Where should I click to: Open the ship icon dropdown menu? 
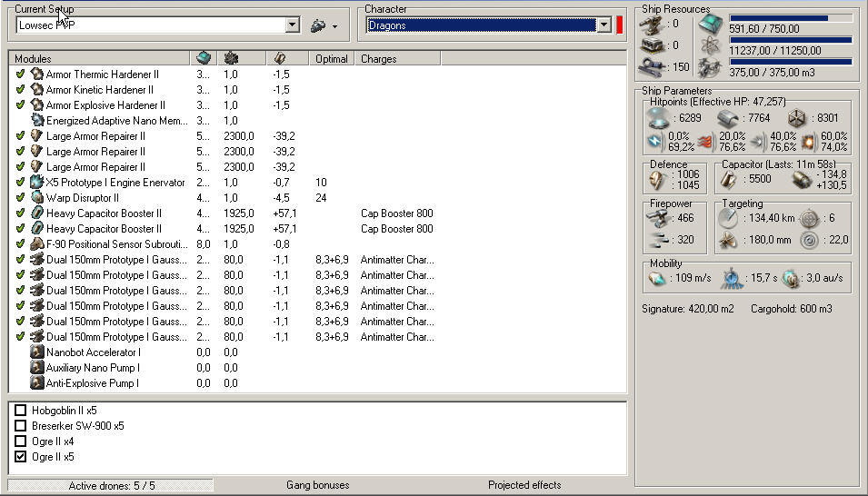pyautogui.click(x=324, y=26)
